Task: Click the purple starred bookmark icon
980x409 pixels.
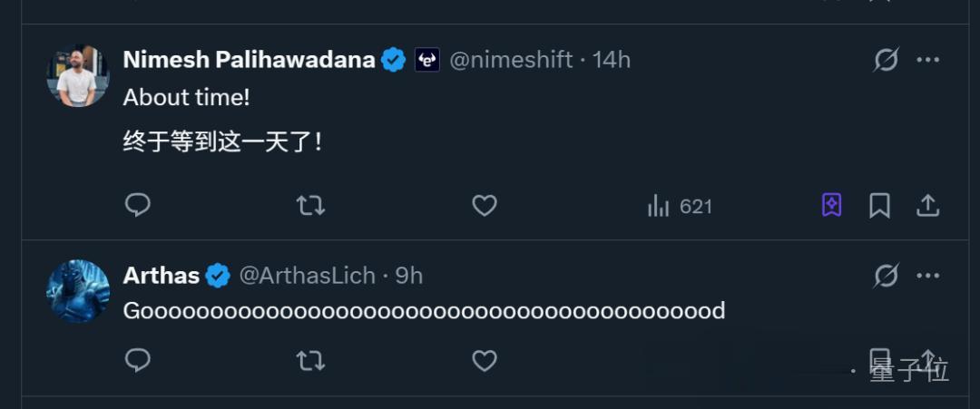Action: (x=831, y=206)
